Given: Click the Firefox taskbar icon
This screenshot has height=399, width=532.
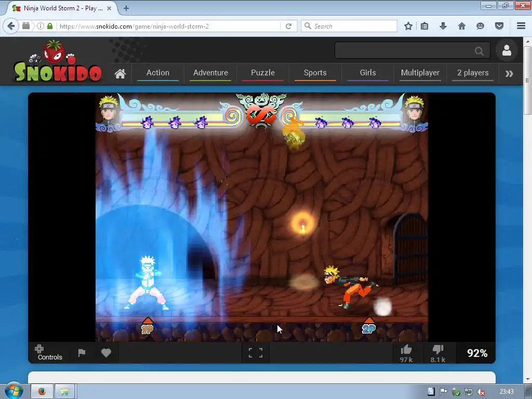Looking at the screenshot, I should [x=42, y=392].
